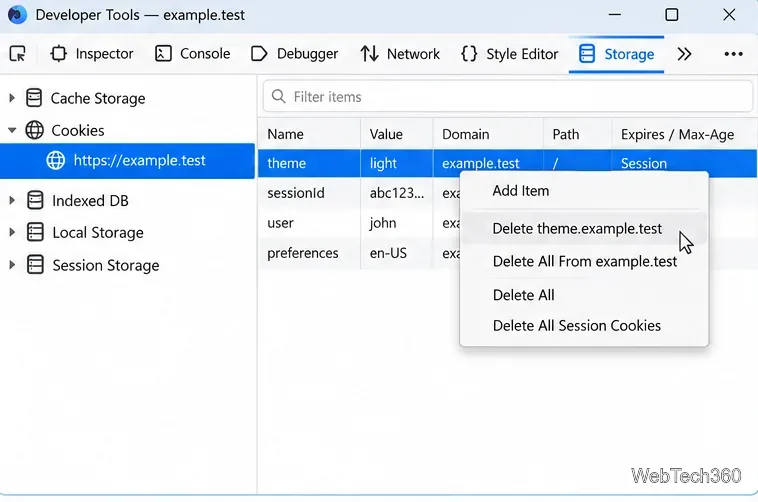Screen dimensions: 758x502
Task: Close the Developer Tools window
Action: pyautogui.click(x=729, y=15)
